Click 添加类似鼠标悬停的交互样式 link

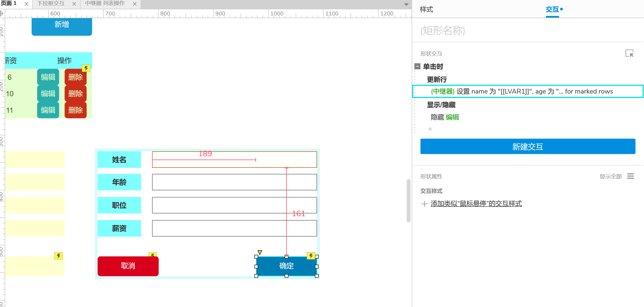pyautogui.click(x=476, y=204)
